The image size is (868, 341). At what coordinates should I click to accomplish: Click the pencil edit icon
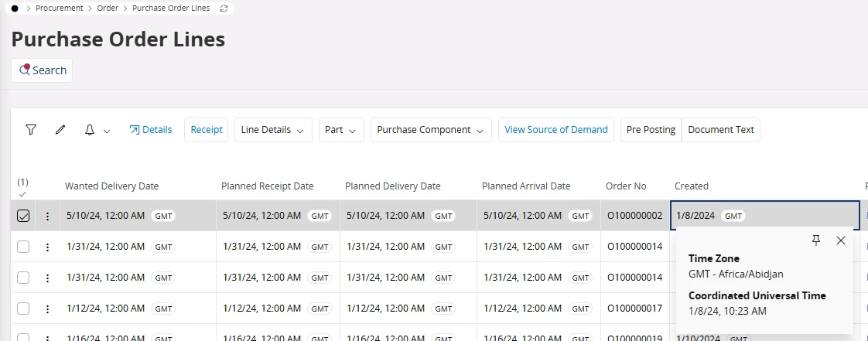(x=60, y=130)
